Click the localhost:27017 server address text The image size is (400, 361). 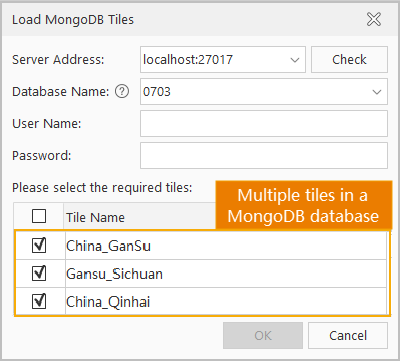pyautogui.click(x=188, y=60)
